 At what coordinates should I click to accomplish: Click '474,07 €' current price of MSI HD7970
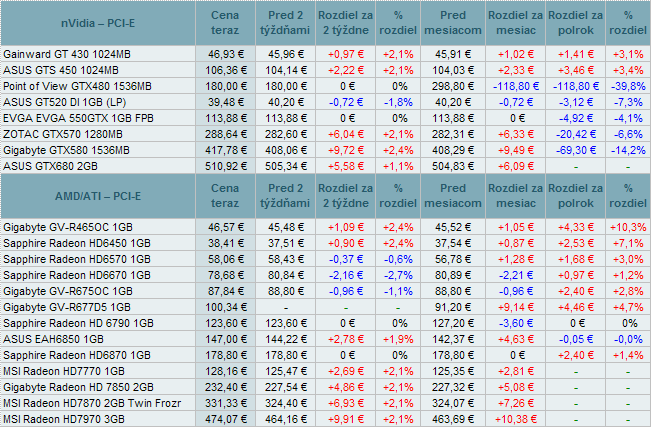(x=226, y=420)
